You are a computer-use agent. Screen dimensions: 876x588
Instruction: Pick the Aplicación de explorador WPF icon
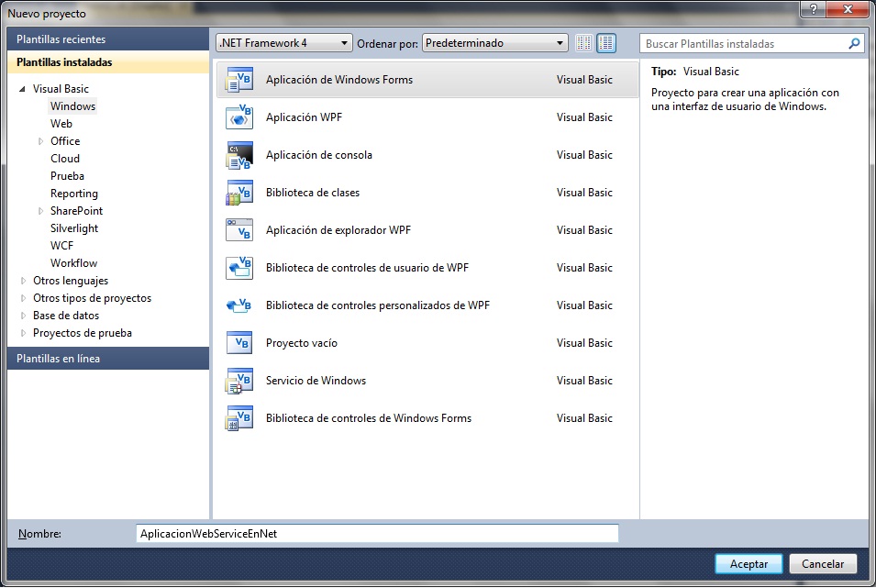[x=235, y=230]
